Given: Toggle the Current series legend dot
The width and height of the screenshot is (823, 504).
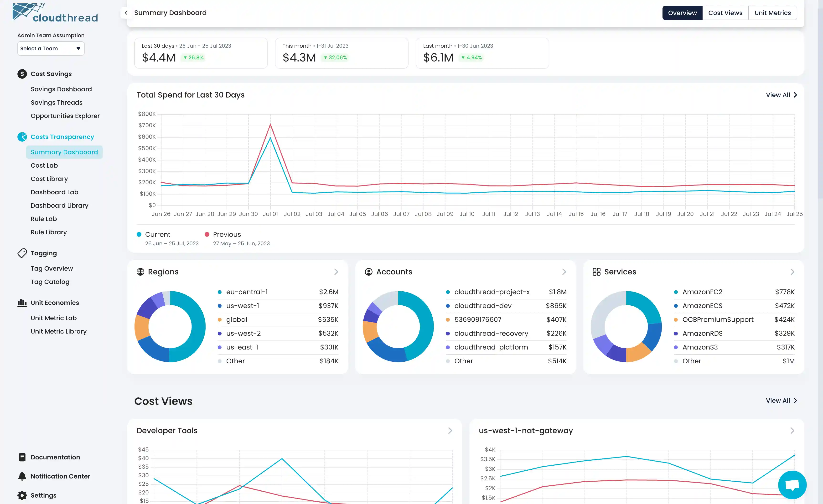Looking at the screenshot, I should pos(139,234).
